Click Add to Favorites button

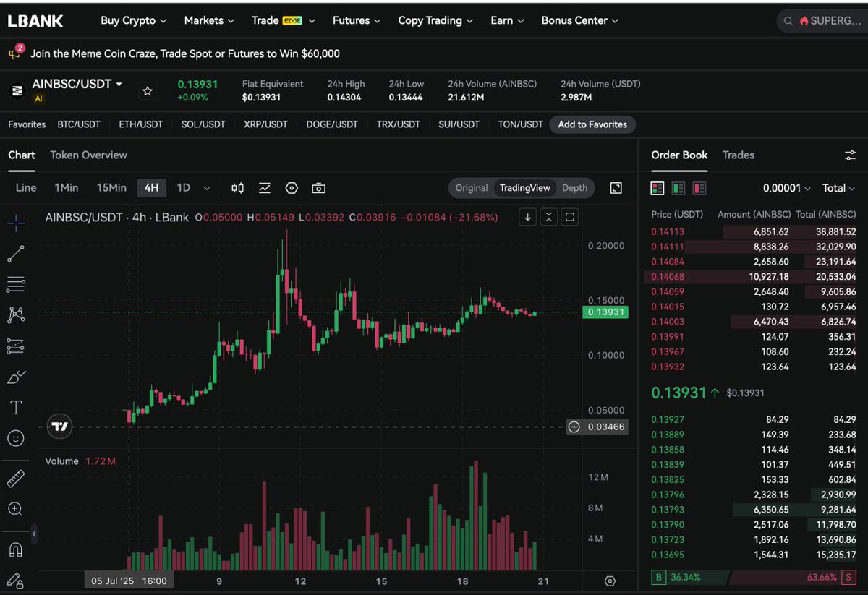click(x=592, y=124)
